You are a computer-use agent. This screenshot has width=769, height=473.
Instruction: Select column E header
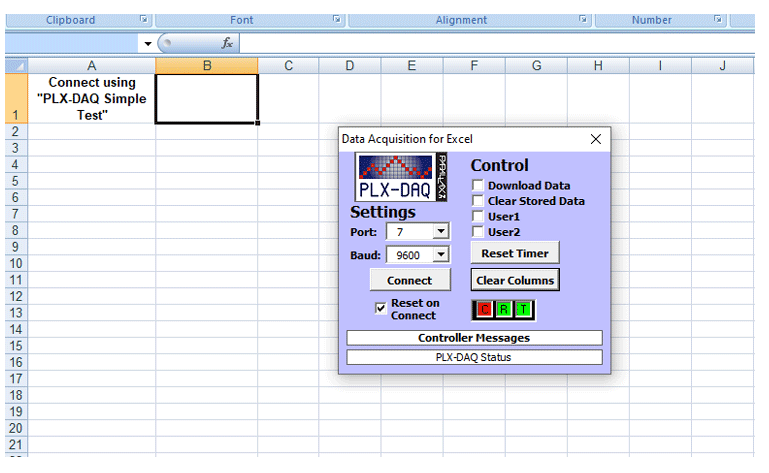(x=412, y=66)
